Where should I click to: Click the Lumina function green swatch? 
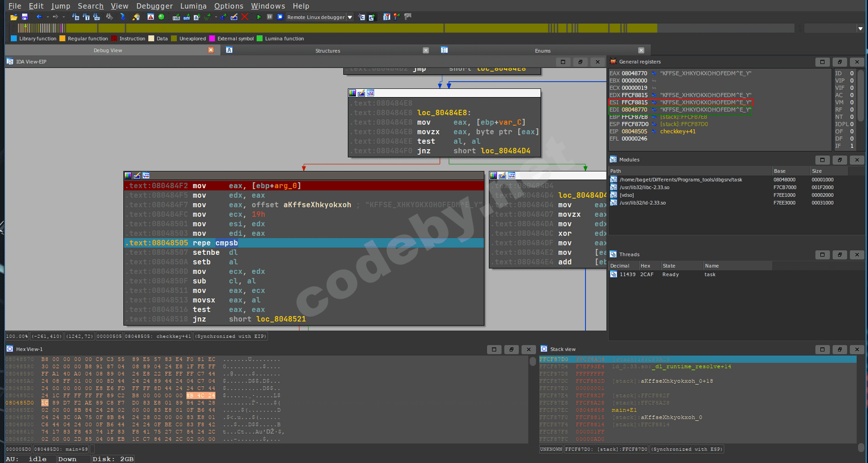[x=260, y=38]
